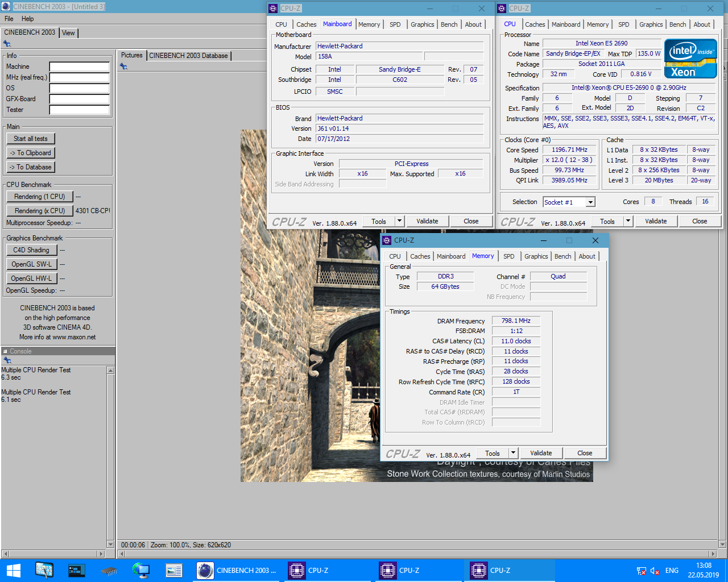This screenshot has height=582, width=728.
Task: Open the Windows Start menu
Action: (x=14, y=570)
